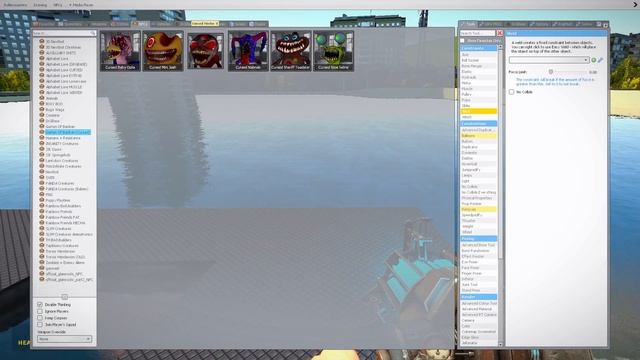640x360 pixels.
Task: Click the monkey icon beside PANDA Creatures
Action: coord(42,183)
